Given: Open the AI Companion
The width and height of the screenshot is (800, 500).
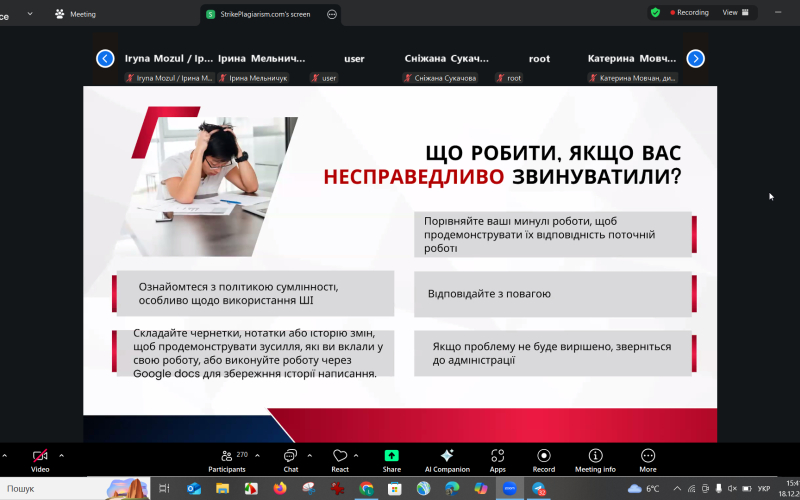Looking at the screenshot, I should pyautogui.click(x=447, y=457).
